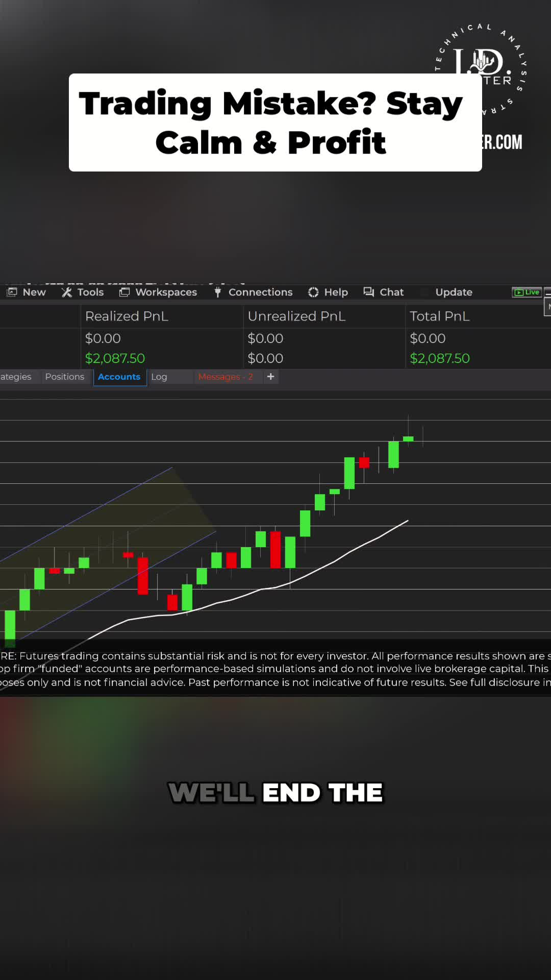Select the Accounts tab

(x=119, y=377)
